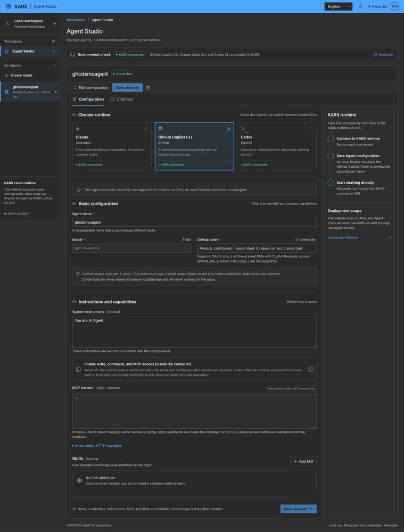
Task: Click Edit configuration button
Action: click(x=90, y=87)
